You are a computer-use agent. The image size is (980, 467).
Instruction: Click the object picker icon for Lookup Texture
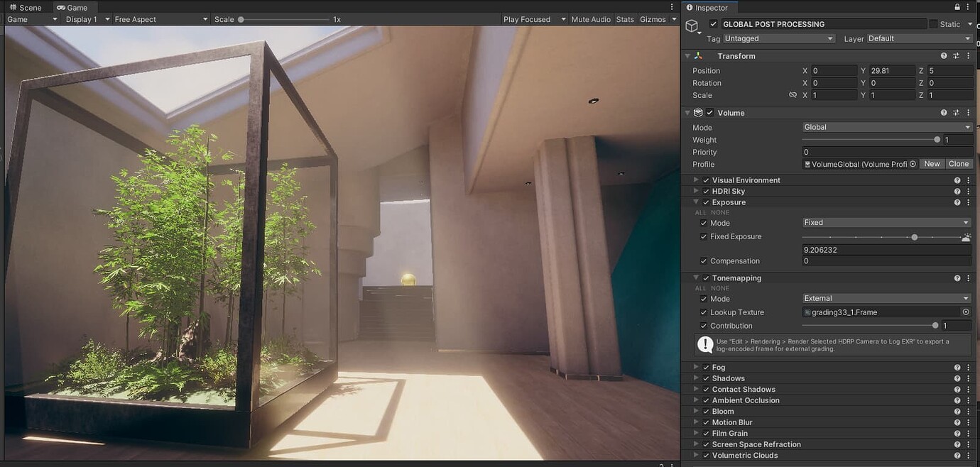pyautogui.click(x=966, y=312)
